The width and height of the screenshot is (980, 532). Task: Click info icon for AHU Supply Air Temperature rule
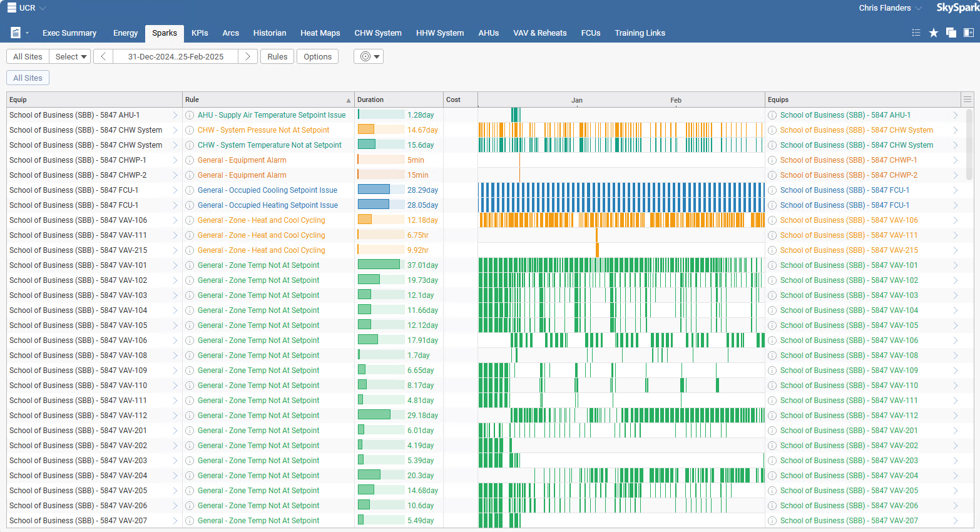(190, 115)
